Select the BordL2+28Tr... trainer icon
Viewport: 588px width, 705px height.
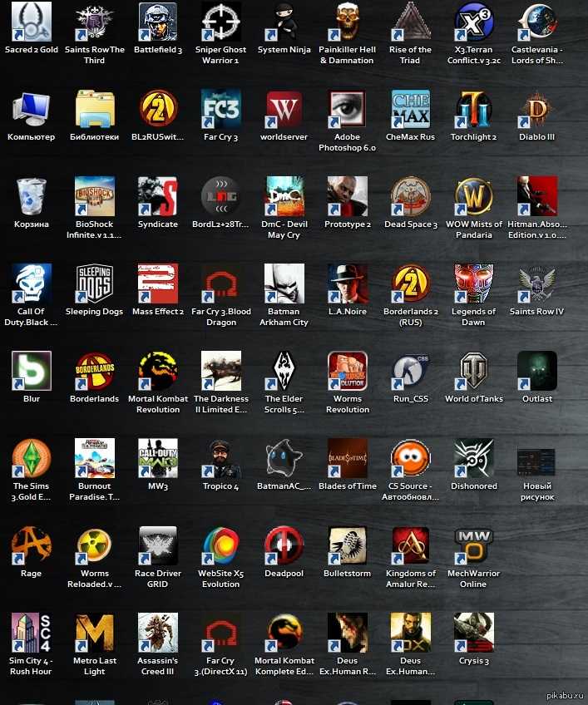(221, 196)
